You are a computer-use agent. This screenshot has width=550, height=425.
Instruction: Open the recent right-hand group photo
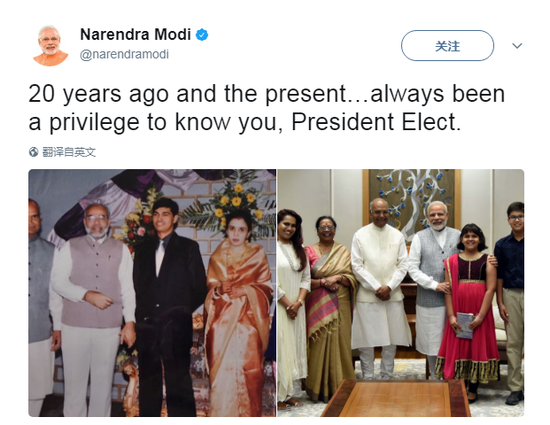[401, 293]
